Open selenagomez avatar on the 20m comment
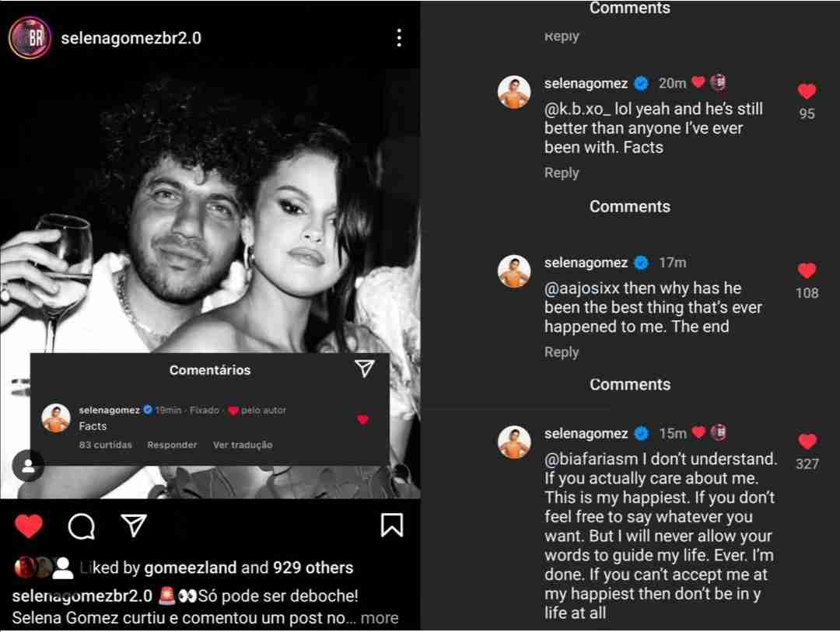Viewport: 840px width, 632px height. click(514, 92)
